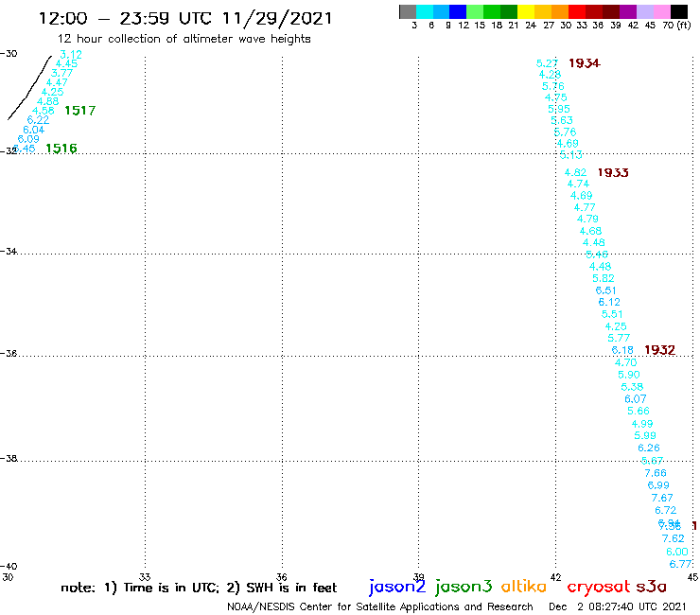Click the gray legend swatch before 3 ft

point(408,11)
